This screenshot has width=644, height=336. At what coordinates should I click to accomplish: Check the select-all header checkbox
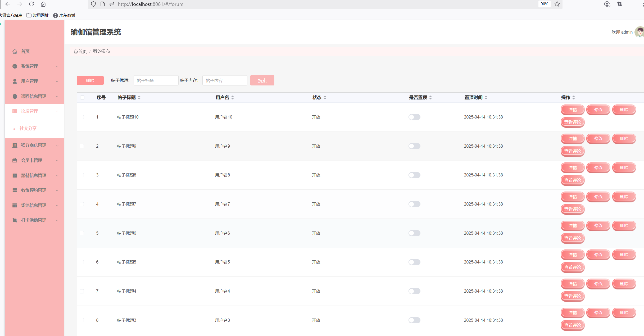pyautogui.click(x=82, y=98)
